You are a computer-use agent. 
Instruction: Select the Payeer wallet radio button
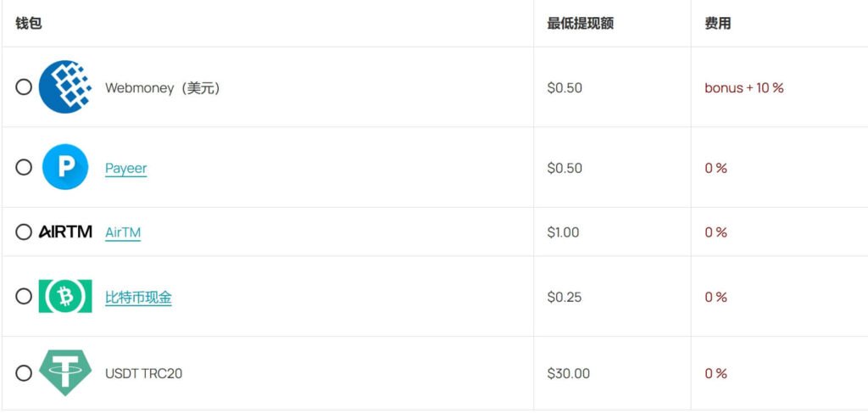pos(24,168)
